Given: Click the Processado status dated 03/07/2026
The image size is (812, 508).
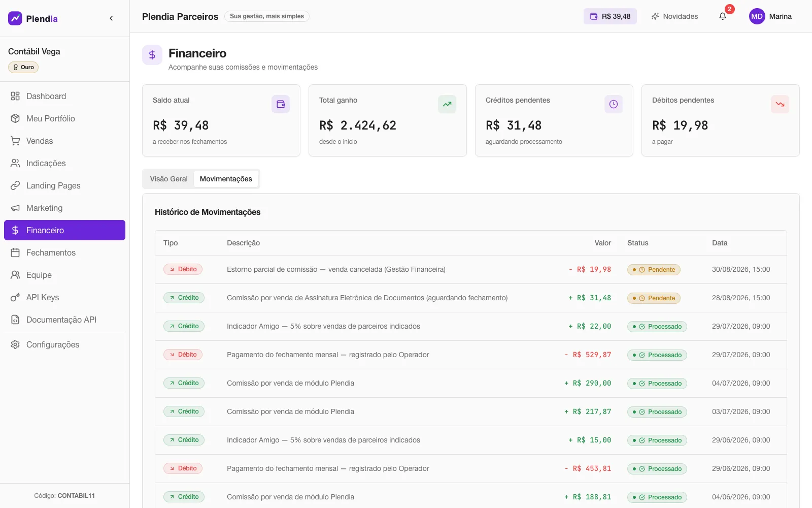Looking at the screenshot, I should 657,412.
